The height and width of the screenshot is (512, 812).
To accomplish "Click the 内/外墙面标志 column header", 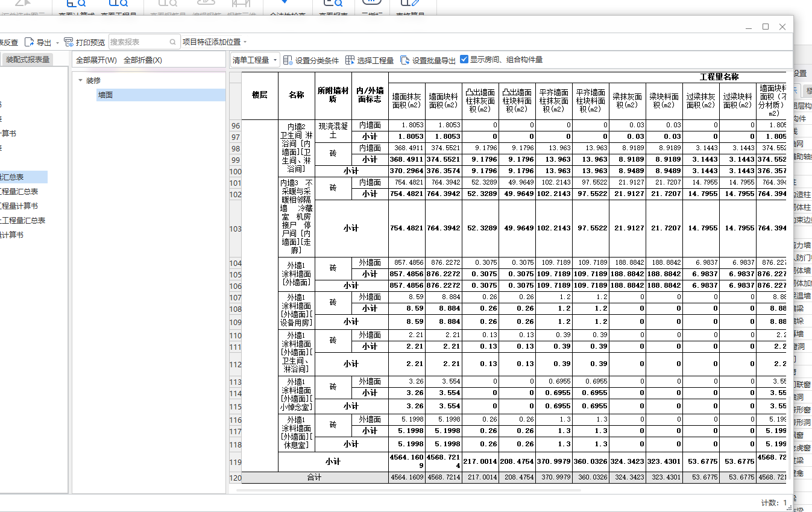I will [370, 95].
